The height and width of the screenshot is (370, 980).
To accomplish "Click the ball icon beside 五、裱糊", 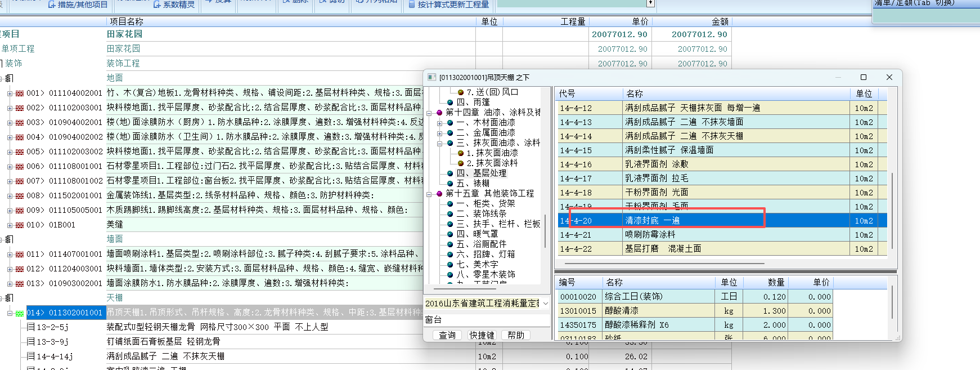I will [x=450, y=184].
